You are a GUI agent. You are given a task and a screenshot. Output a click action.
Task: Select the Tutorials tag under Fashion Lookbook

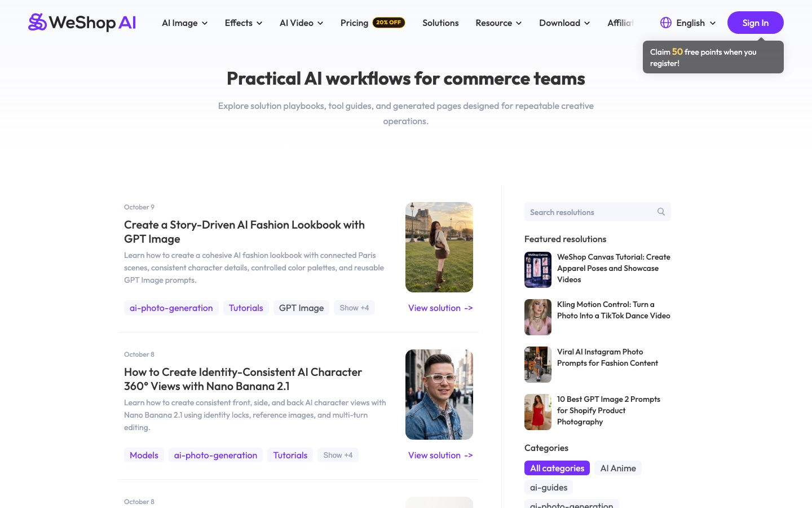[x=246, y=308]
